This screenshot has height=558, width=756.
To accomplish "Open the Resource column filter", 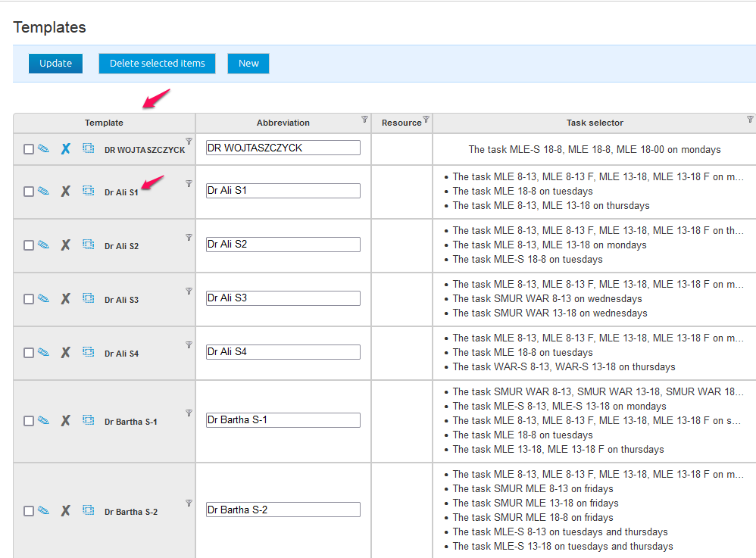I will coord(426,119).
